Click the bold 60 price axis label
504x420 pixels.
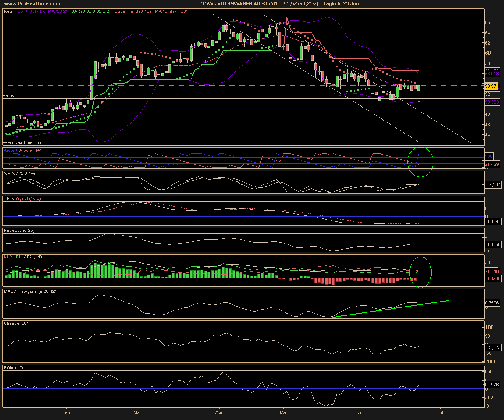488,53
